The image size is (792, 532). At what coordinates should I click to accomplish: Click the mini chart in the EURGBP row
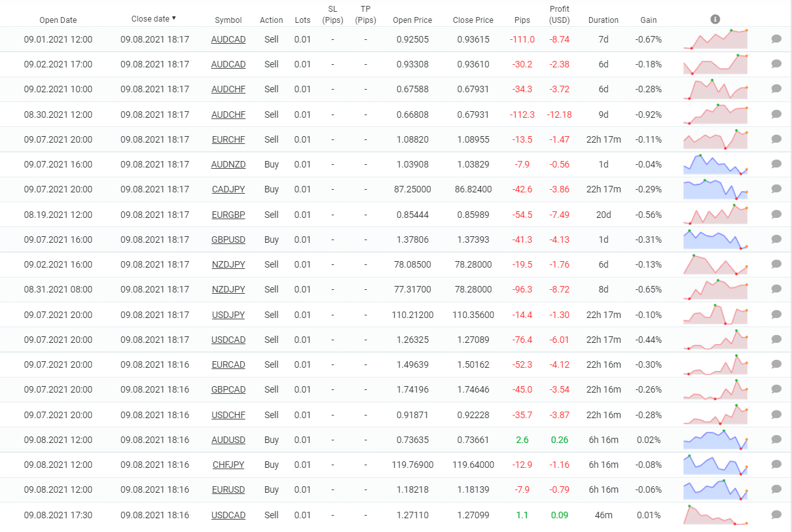pos(715,214)
